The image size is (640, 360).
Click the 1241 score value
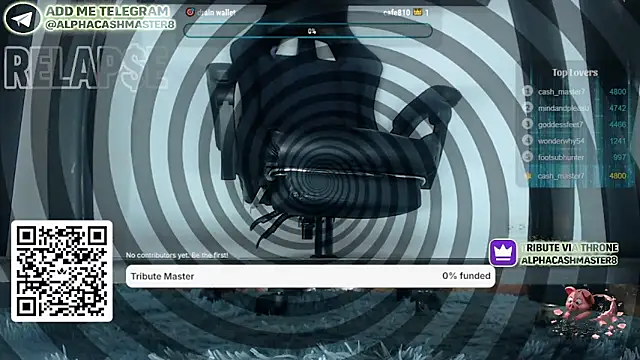[618, 141]
